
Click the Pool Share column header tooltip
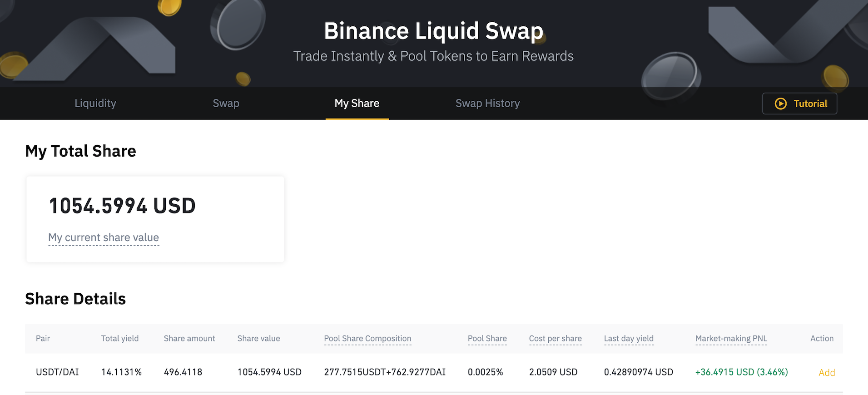(486, 339)
